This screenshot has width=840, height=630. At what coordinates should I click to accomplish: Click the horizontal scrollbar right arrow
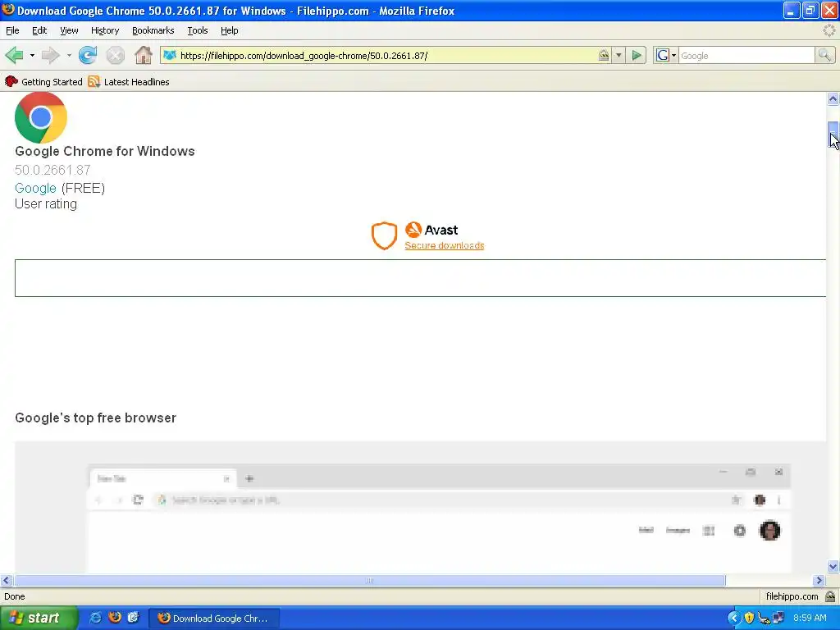point(819,580)
